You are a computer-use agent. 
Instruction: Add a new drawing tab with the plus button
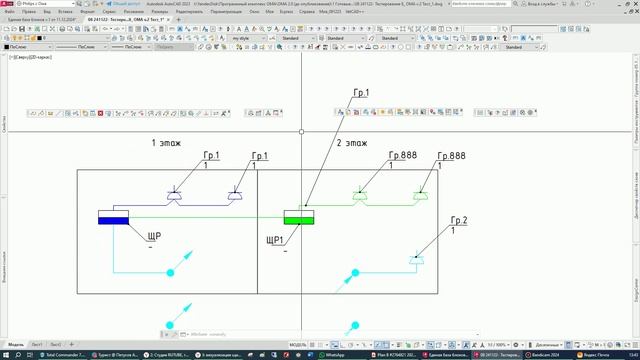[178, 20]
